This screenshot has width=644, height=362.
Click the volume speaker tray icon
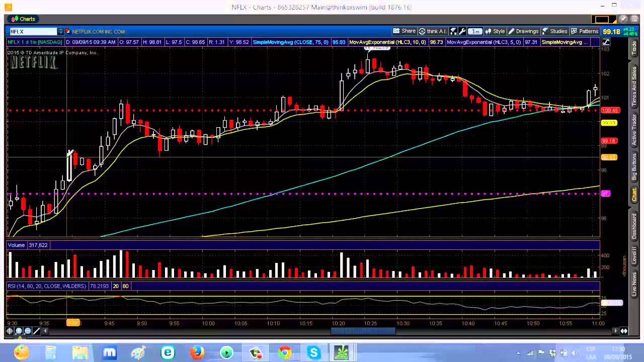575,353
